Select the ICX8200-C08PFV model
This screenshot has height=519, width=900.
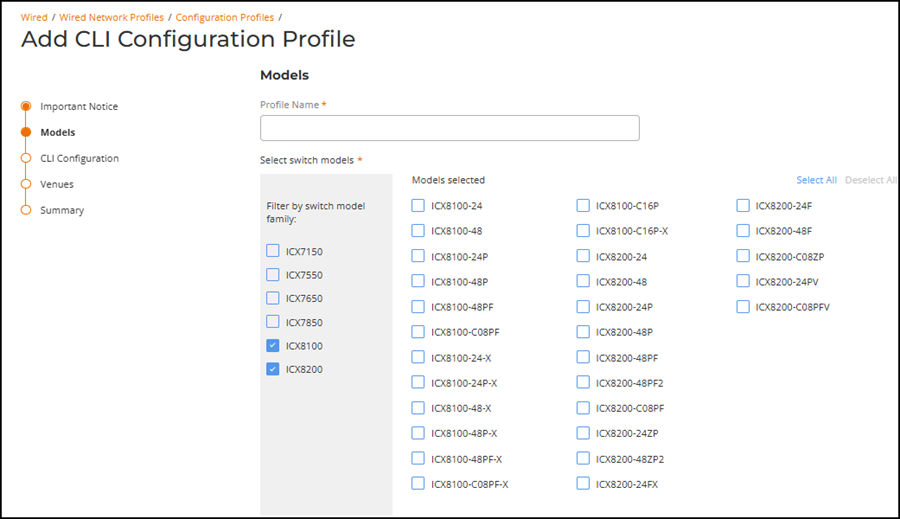click(x=743, y=307)
